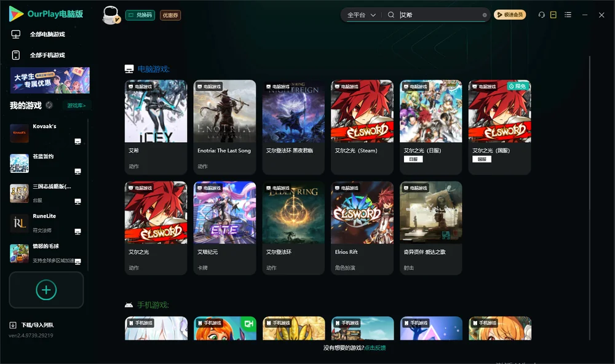615x364 pixels.
Task: Open the 奇异贤伴 game card
Action: (x=430, y=228)
